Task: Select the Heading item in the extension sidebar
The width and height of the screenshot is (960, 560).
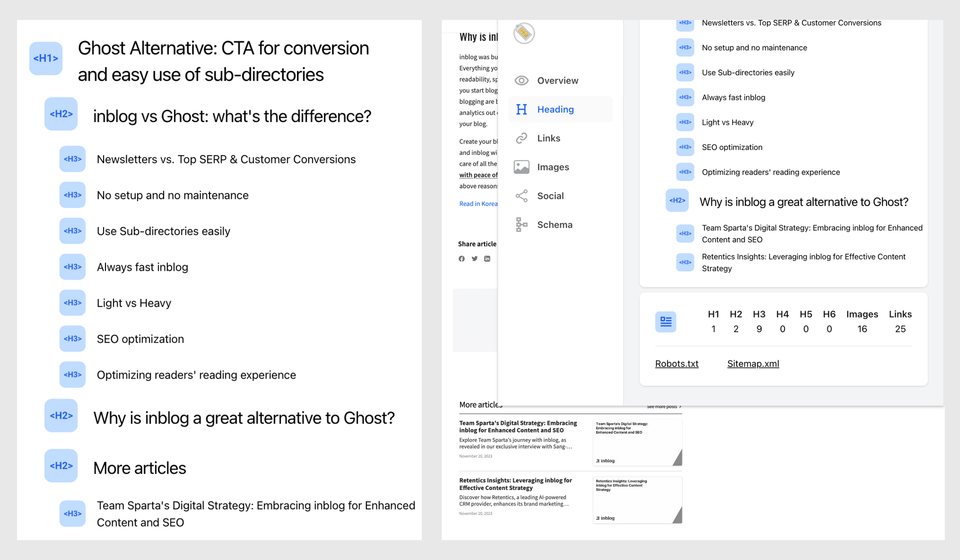Action: [x=560, y=109]
